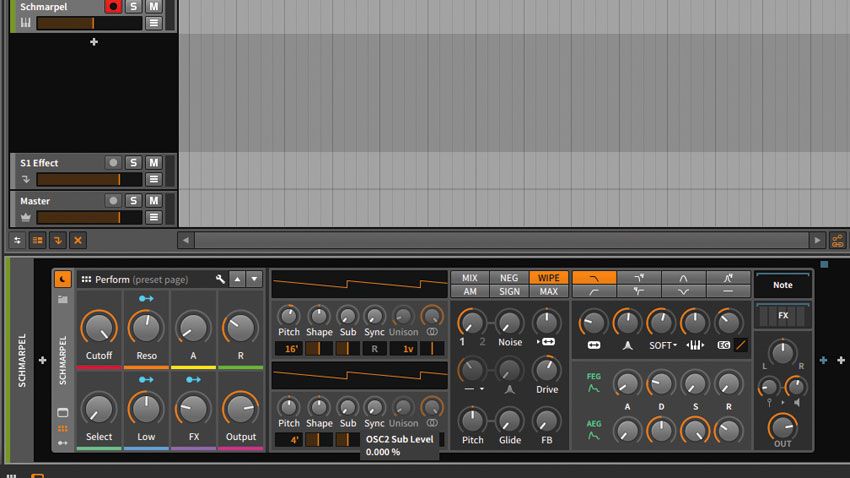Screen dimensions: 850x478
Task: Open the mixer dash routing dropdown
Action: click(473, 389)
